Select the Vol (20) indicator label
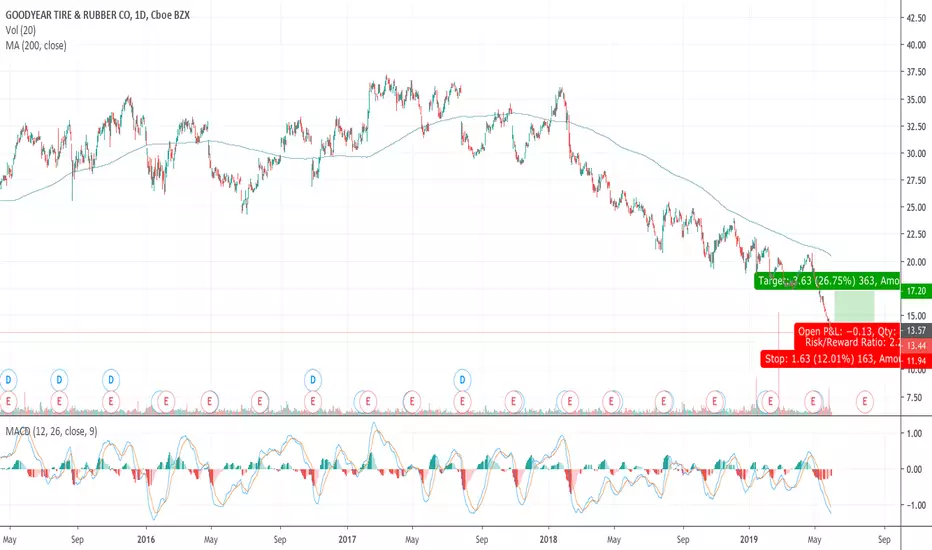Image resolution: width=932 pixels, height=550 pixels. 21,30
